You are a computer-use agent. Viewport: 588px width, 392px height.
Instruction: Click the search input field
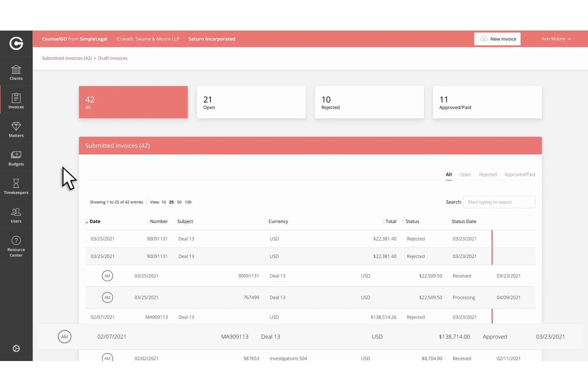click(499, 202)
